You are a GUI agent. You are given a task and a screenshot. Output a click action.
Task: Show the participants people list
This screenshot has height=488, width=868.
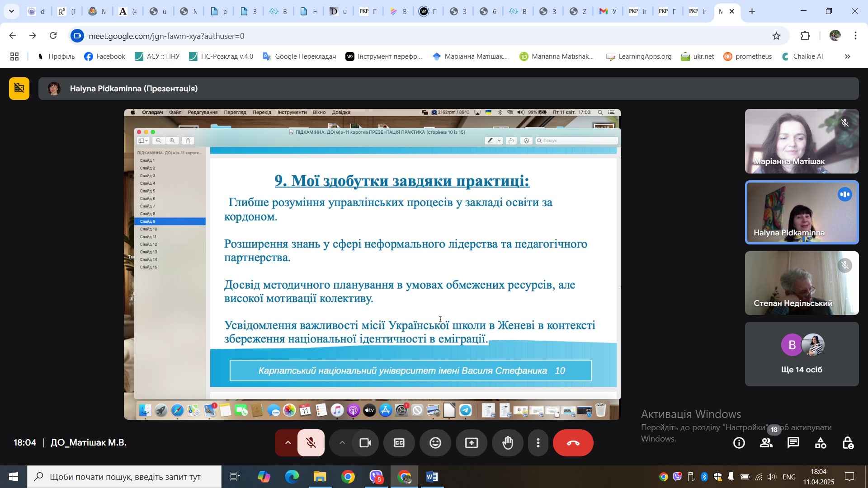tap(766, 443)
